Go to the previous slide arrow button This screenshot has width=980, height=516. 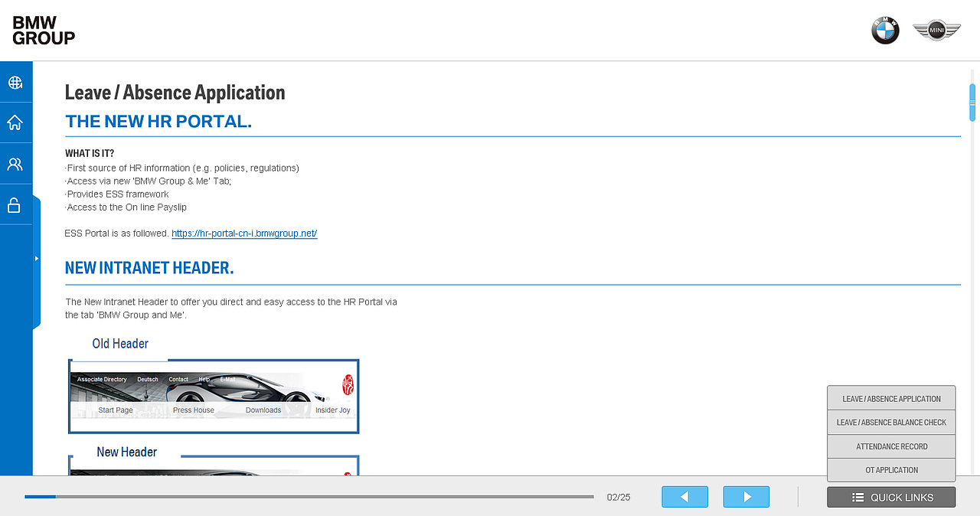[x=684, y=497]
